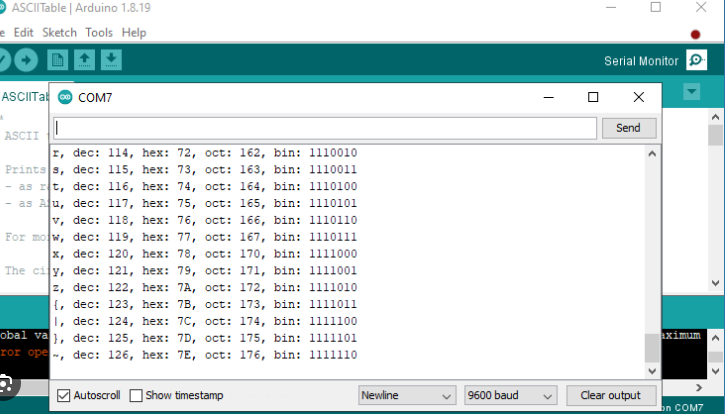Save the sketch with Save icon
725x414 pixels.
pos(111,60)
